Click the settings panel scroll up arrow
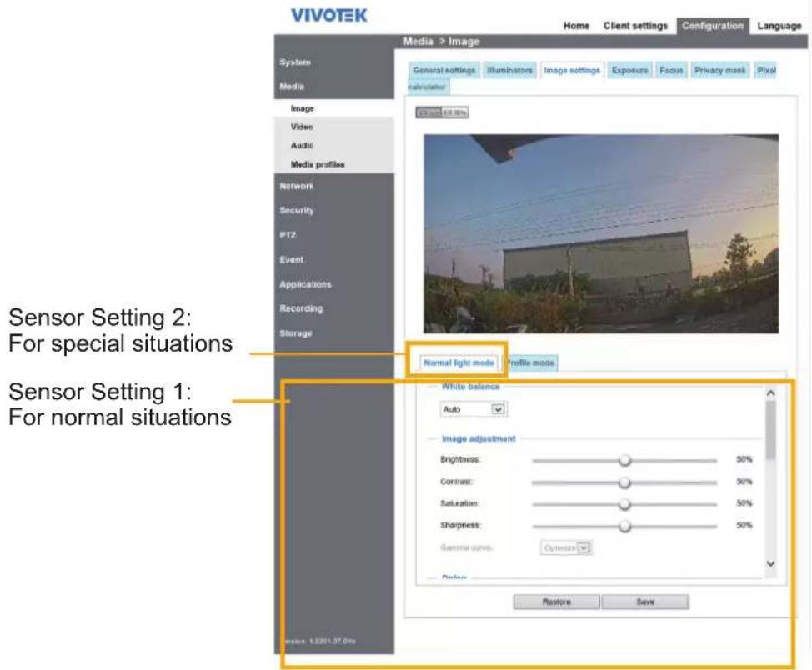This screenshot has height=670, width=812. [x=770, y=393]
